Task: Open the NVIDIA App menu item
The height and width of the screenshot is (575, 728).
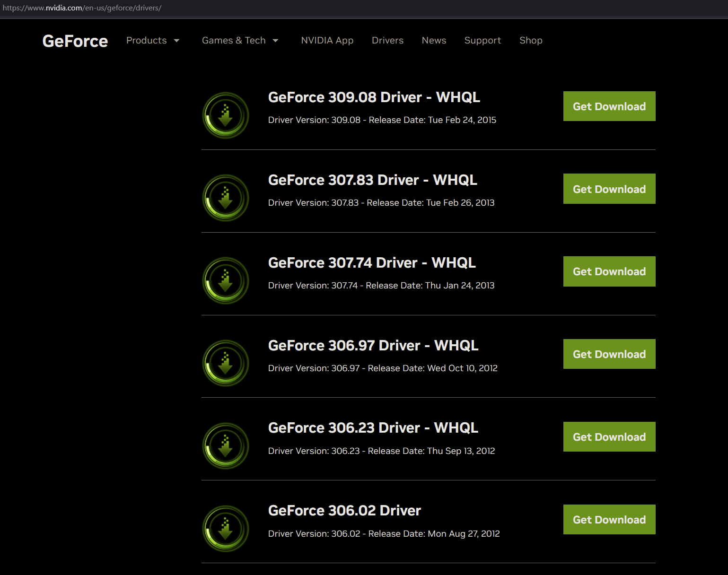Action: [327, 41]
